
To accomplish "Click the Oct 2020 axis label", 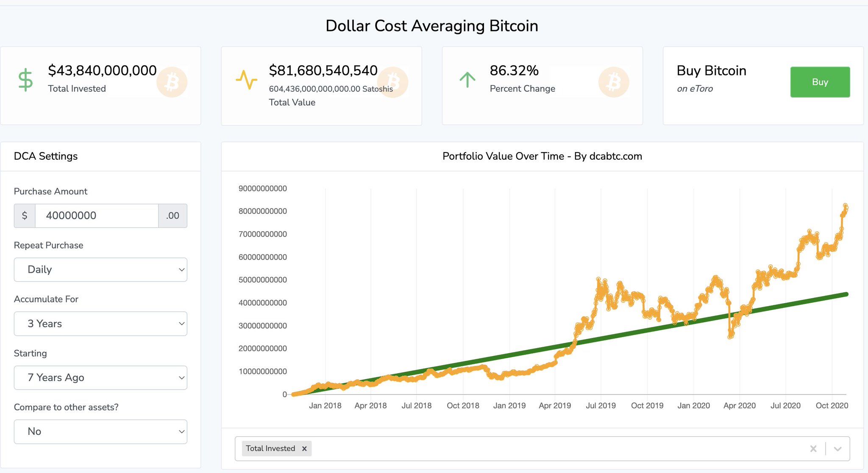I will click(832, 406).
